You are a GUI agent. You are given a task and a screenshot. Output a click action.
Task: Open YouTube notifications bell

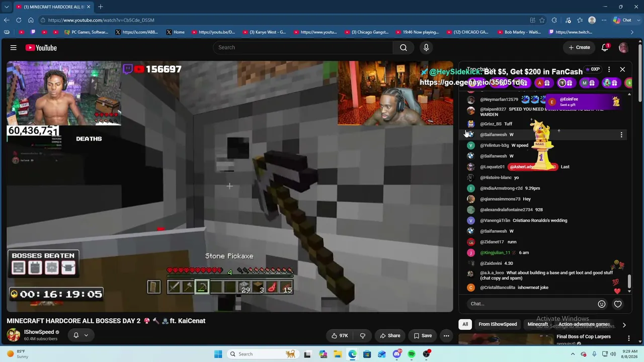[605, 47]
